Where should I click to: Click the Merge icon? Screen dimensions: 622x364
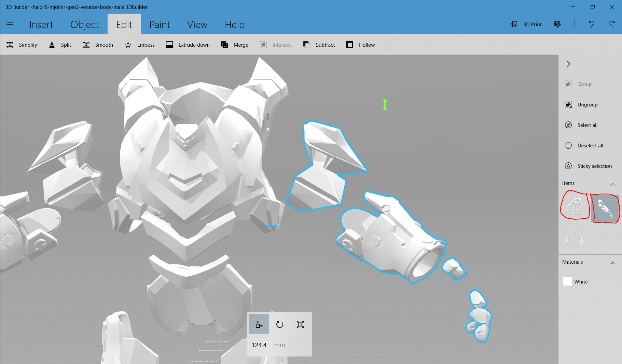(224, 45)
